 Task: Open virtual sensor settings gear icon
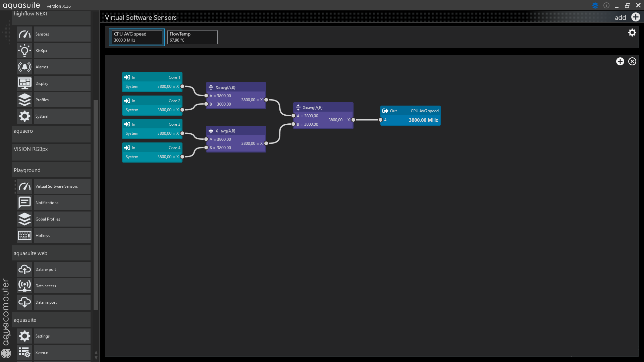632,33
